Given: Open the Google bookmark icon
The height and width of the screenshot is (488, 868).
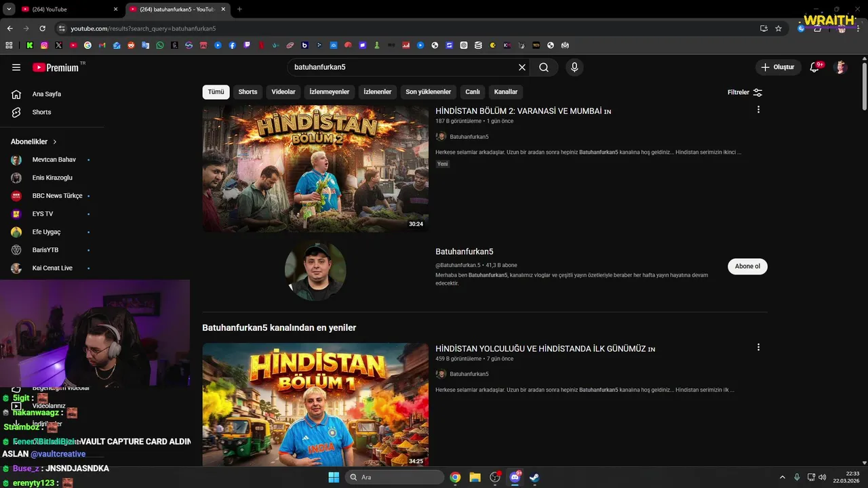Looking at the screenshot, I should 87,45.
